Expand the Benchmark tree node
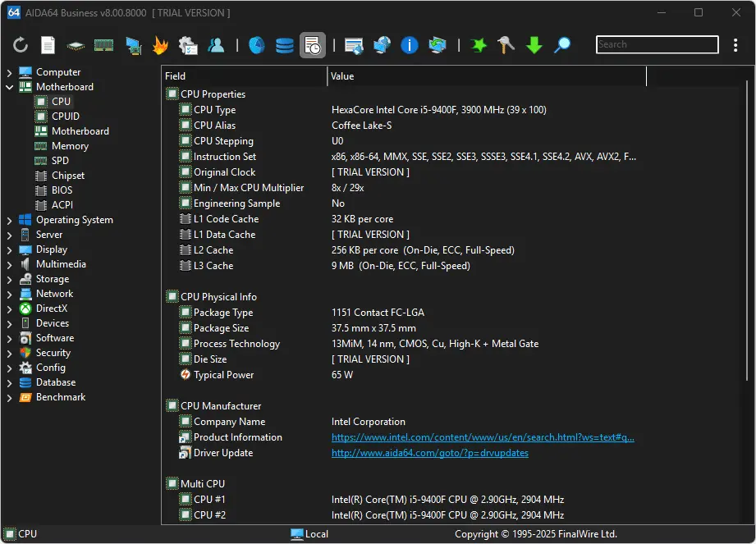This screenshot has height=544, width=756. coord(10,398)
